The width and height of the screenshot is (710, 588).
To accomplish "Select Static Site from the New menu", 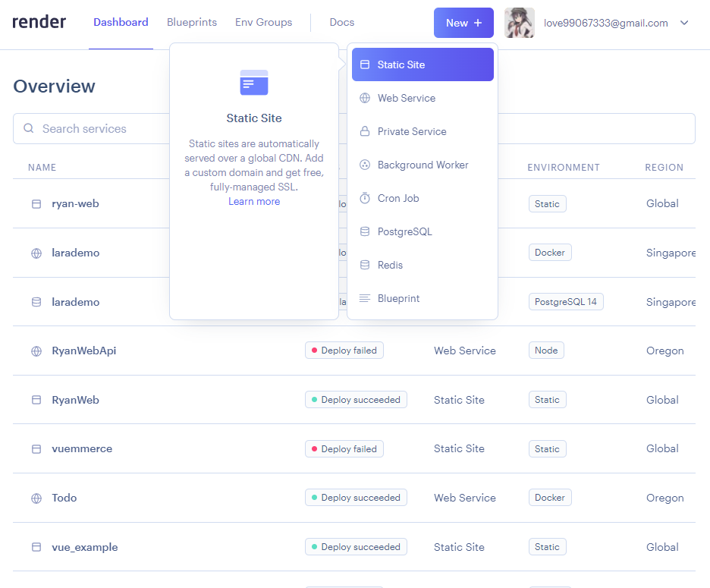I will [423, 64].
